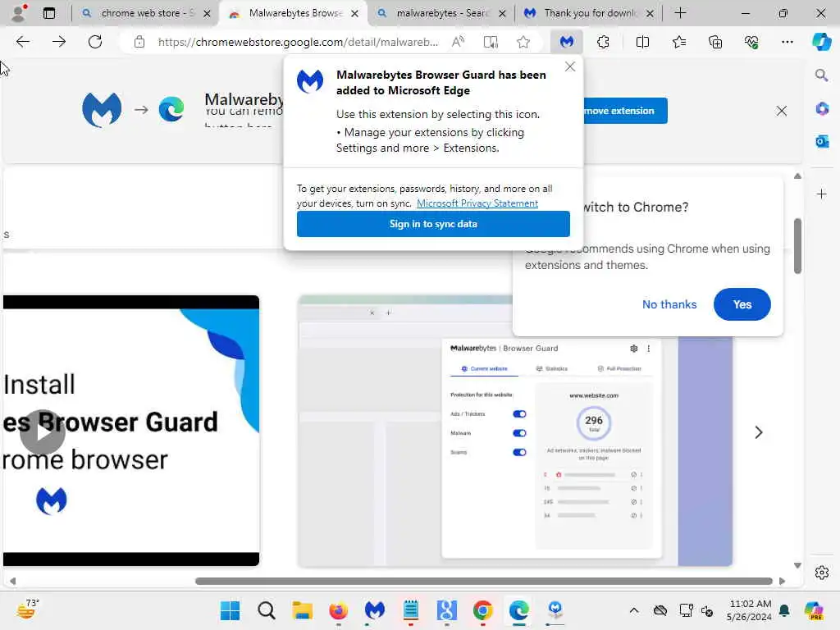Click the horizontal scrollbar thumb
Viewport: 840px width, 630px height.
pos(484,582)
